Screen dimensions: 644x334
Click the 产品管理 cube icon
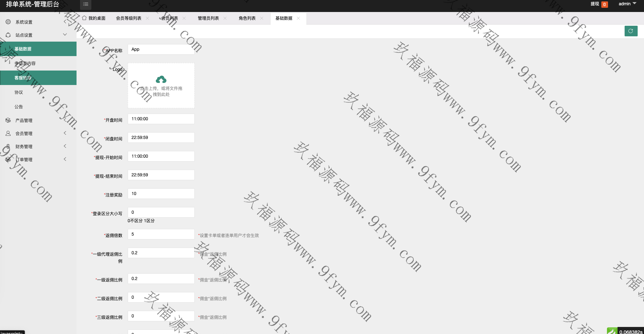[8, 120]
